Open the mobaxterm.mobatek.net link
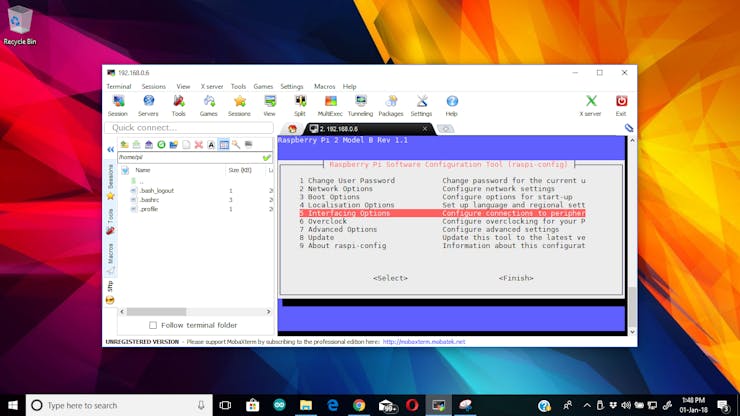 (x=424, y=341)
